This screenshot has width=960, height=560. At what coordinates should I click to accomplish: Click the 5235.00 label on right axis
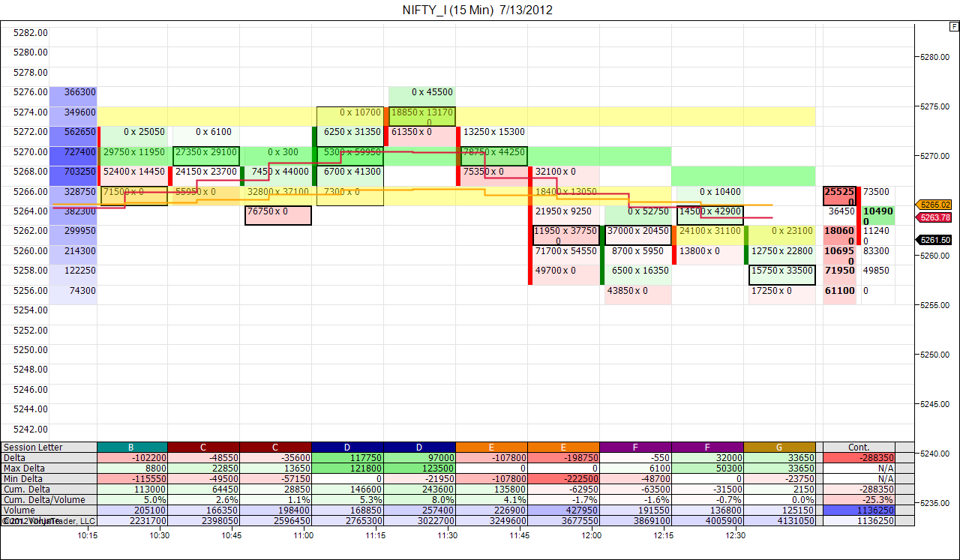pos(934,503)
